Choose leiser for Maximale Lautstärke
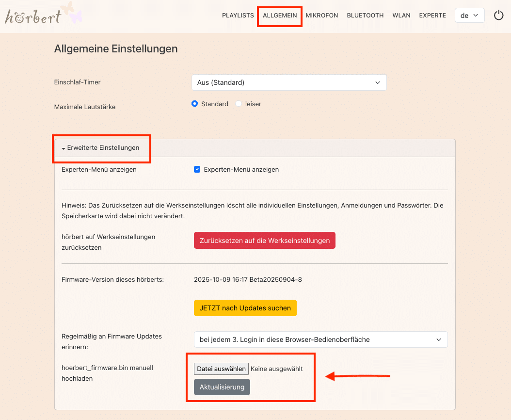Image resolution: width=511 pixels, height=420 pixels. click(238, 103)
